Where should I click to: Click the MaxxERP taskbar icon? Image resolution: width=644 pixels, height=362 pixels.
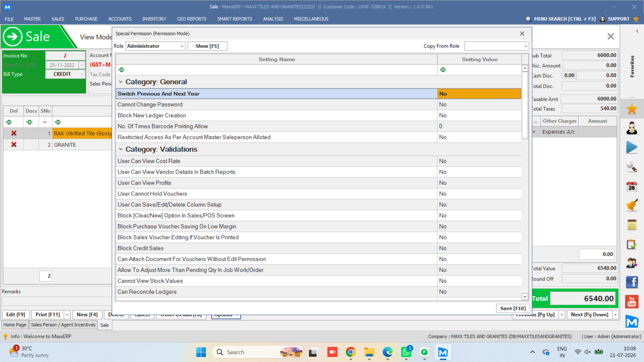click(443, 352)
